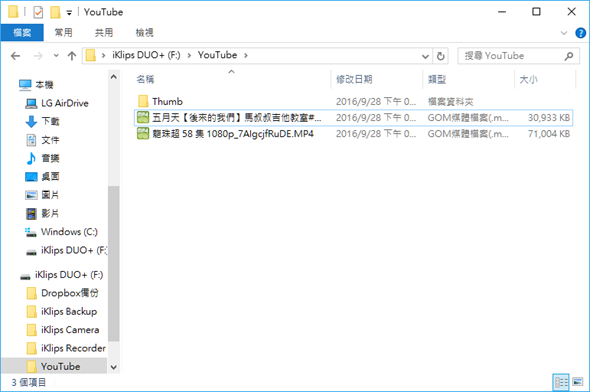Open the recent locations dropdown arrow

56,56
